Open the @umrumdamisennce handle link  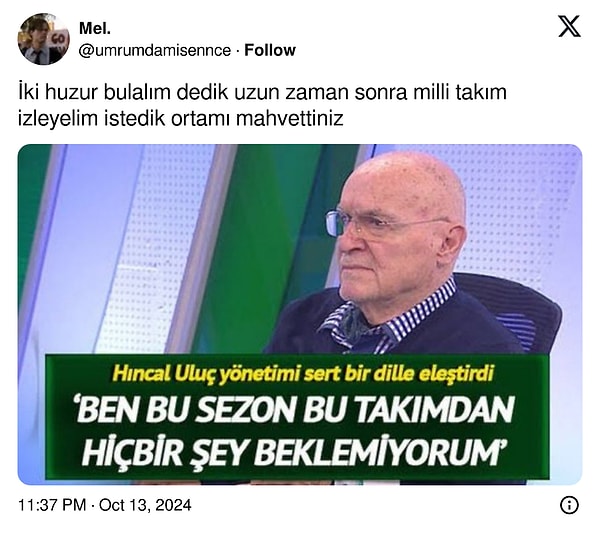pos(155,50)
